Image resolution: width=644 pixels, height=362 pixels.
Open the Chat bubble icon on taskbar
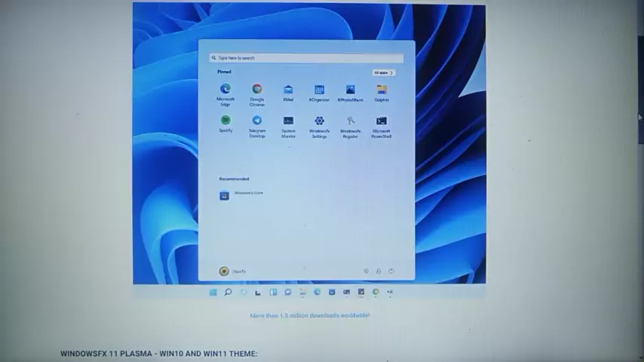coord(288,292)
